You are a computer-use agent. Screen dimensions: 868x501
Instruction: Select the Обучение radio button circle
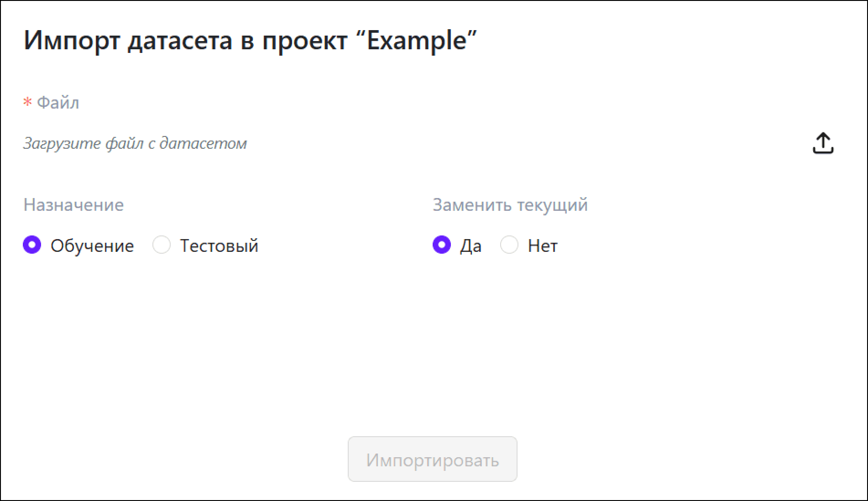[x=32, y=245]
